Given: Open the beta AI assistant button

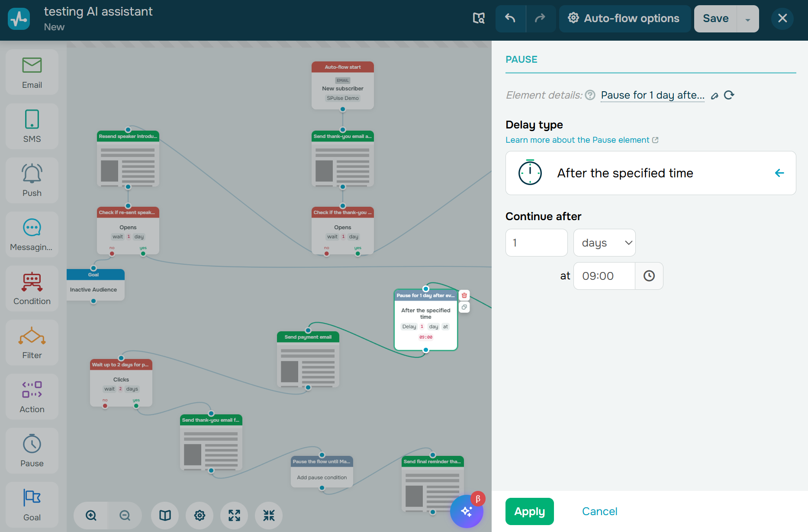Looking at the screenshot, I should pyautogui.click(x=467, y=511).
